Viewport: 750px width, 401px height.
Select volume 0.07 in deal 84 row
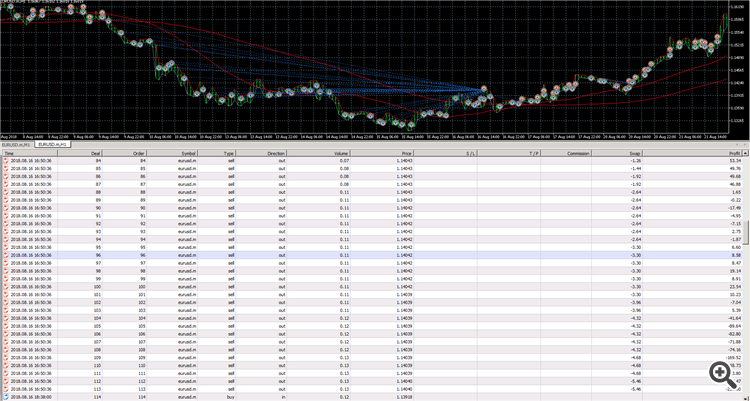(x=344, y=161)
